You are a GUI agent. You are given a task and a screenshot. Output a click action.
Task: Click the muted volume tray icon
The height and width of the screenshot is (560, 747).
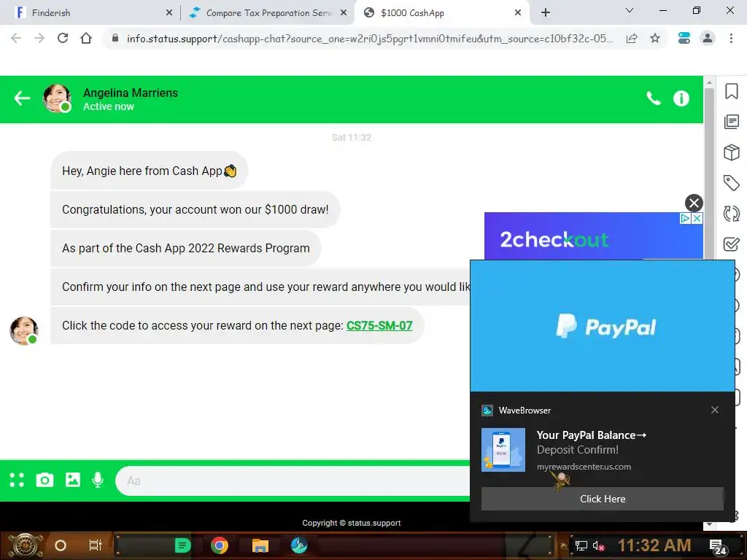pyautogui.click(x=598, y=545)
